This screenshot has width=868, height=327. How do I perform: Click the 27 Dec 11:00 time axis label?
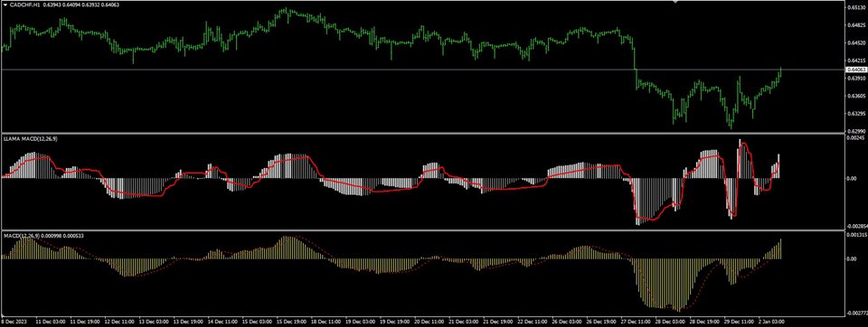(635, 321)
